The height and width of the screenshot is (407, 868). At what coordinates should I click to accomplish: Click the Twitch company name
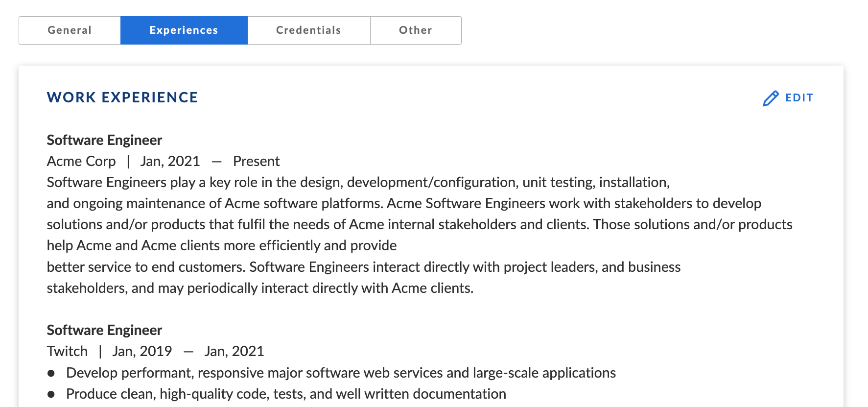67,351
